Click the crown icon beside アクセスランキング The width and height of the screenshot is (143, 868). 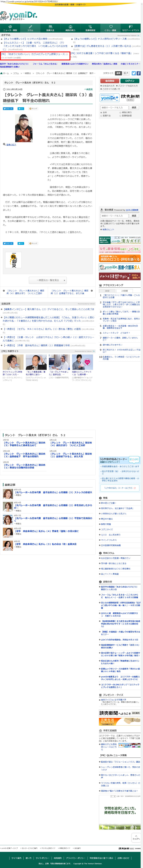[100, 285]
